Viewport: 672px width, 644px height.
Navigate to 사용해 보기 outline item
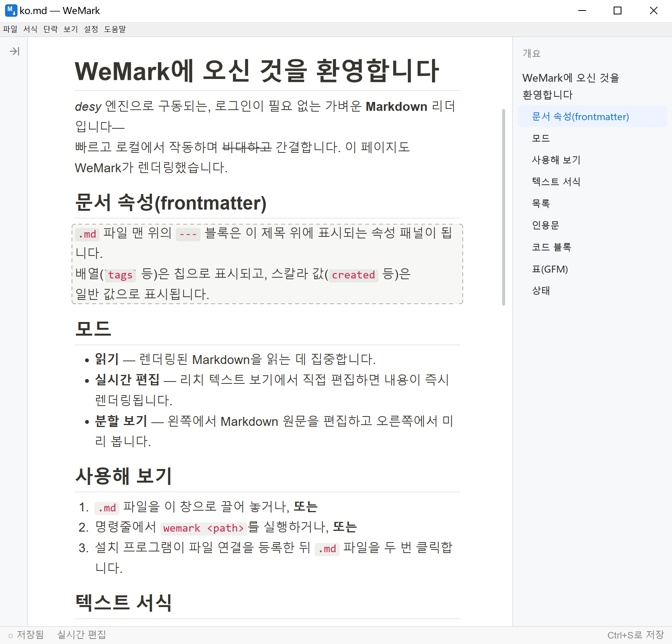pyautogui.click(x=592, y=160)
